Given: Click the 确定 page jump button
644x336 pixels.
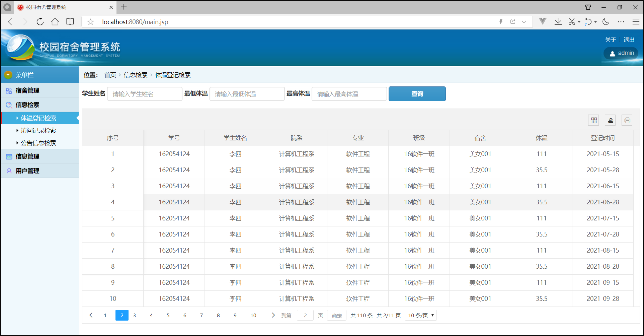Looking at the screenshot, I should [x=337, y=316].
